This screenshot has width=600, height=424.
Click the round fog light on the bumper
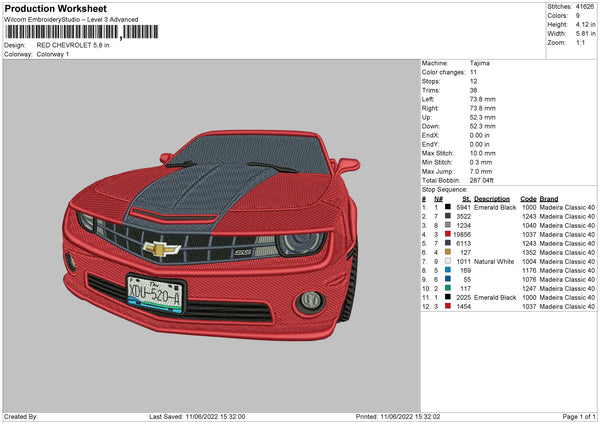[x=312, y=299]
